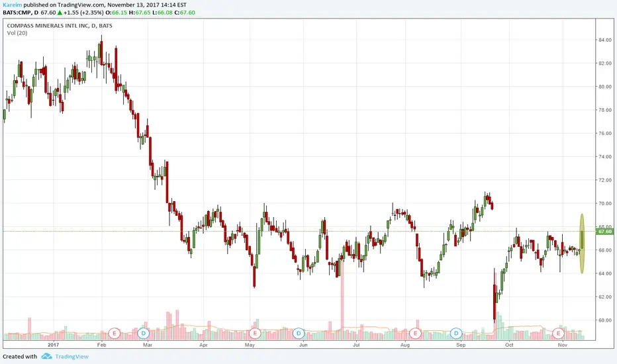Image resolution: width=617 pixels, height=364 pixels.
Task: Click the earnings E marker near May
Action: (x=255, y=334)
